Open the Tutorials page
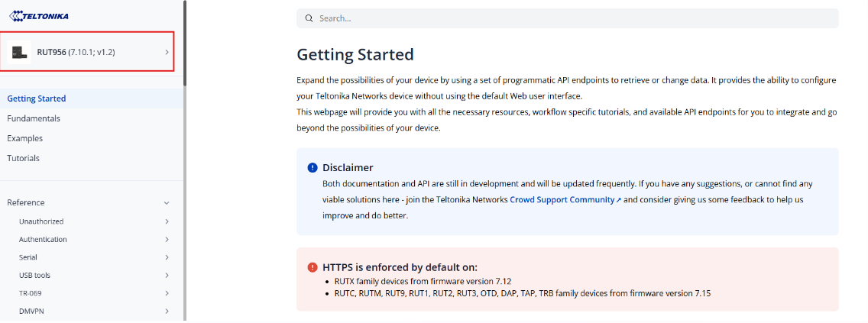Viewport: 868px width, 323px height. tap(24, 158)
